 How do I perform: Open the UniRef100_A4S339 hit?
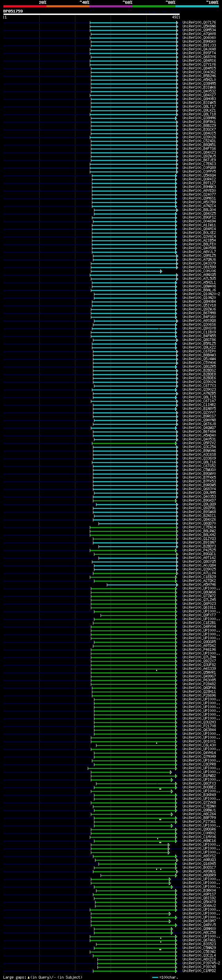pos(199,669)
